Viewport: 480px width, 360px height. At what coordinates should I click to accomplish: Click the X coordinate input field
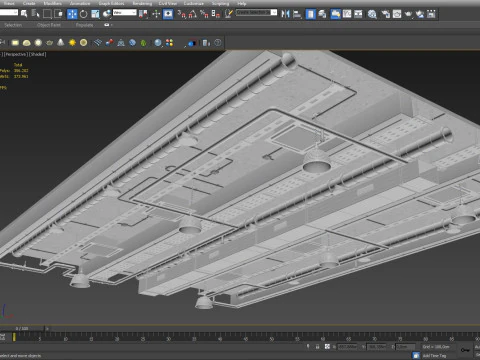347,347
